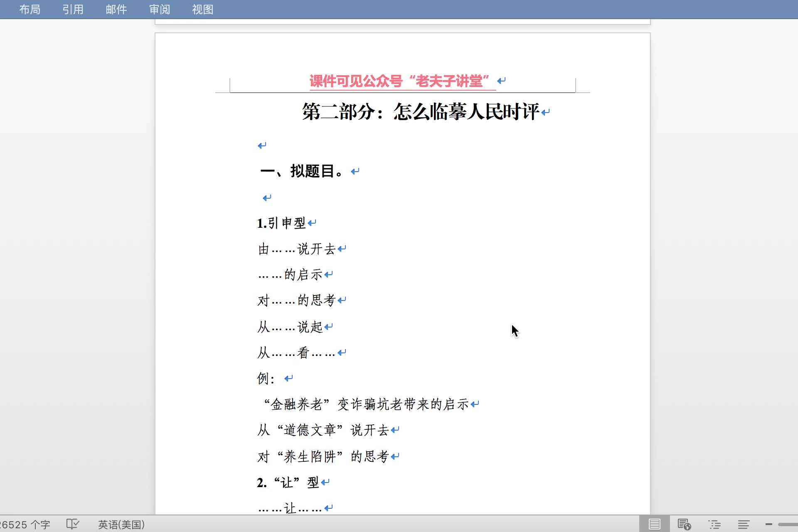Click the line 从……说起
The height and width of the screenshot is (532, 798).
290,327
